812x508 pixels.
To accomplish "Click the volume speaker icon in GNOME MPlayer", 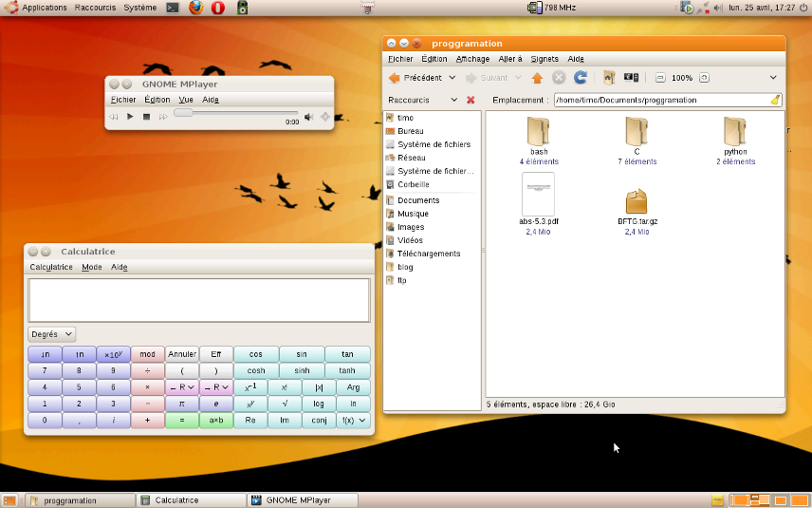I will point(308,117).
